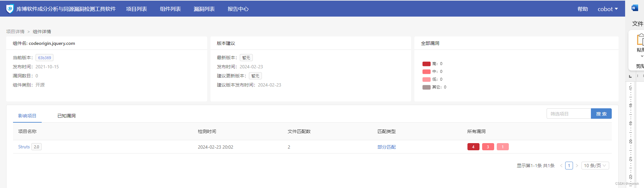Switch to the 影响项目 tab
Screen dimensions: 644x188
(x=27, y=116)
